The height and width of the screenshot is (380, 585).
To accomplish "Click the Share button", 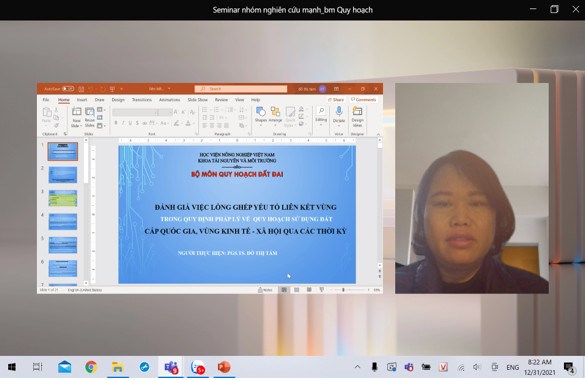I will tap(336, 100).
